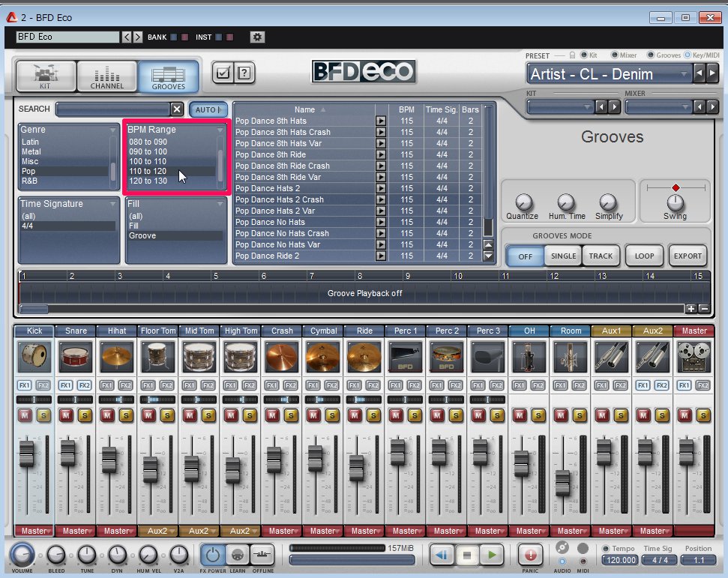
Task: Click the Kick drum thumbnail
Action: (x=34, y=357)
